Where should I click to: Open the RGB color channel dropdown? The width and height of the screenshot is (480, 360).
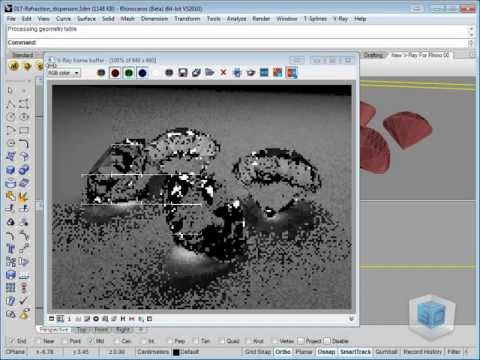pos(64,73)
